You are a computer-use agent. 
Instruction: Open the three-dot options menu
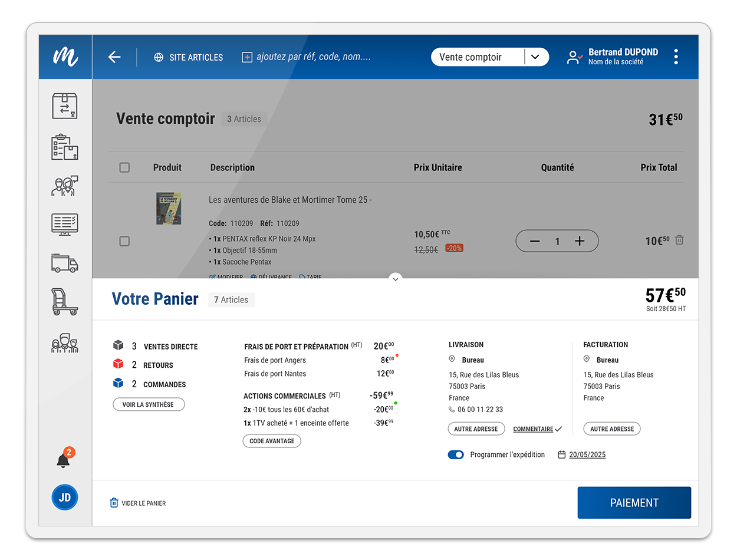click(x=676, y=57)
